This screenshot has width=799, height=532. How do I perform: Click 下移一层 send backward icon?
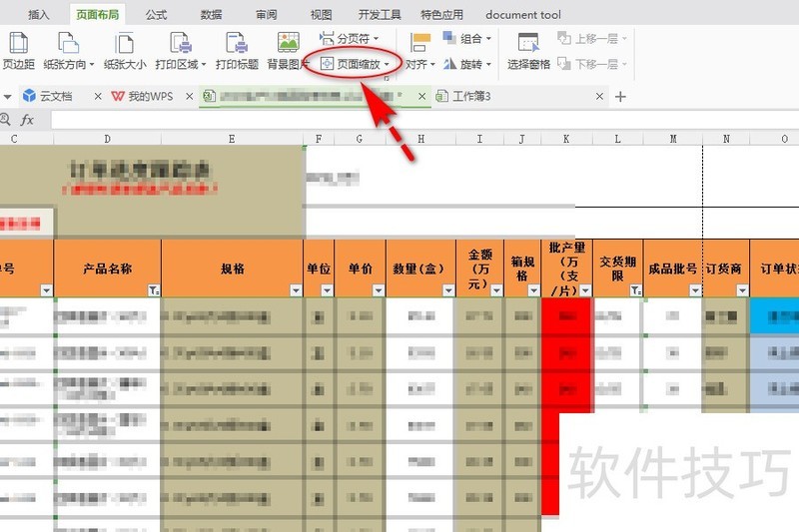(563, 64)
